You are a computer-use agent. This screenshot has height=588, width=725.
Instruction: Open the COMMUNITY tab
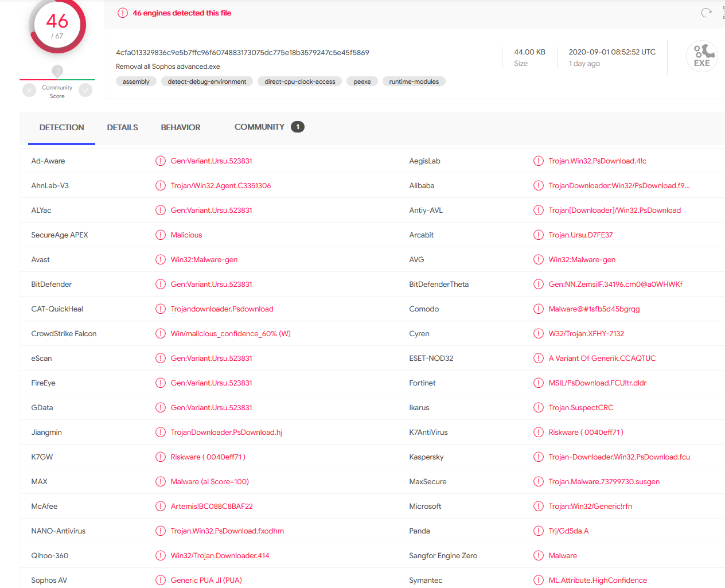(x=259, y=127)
